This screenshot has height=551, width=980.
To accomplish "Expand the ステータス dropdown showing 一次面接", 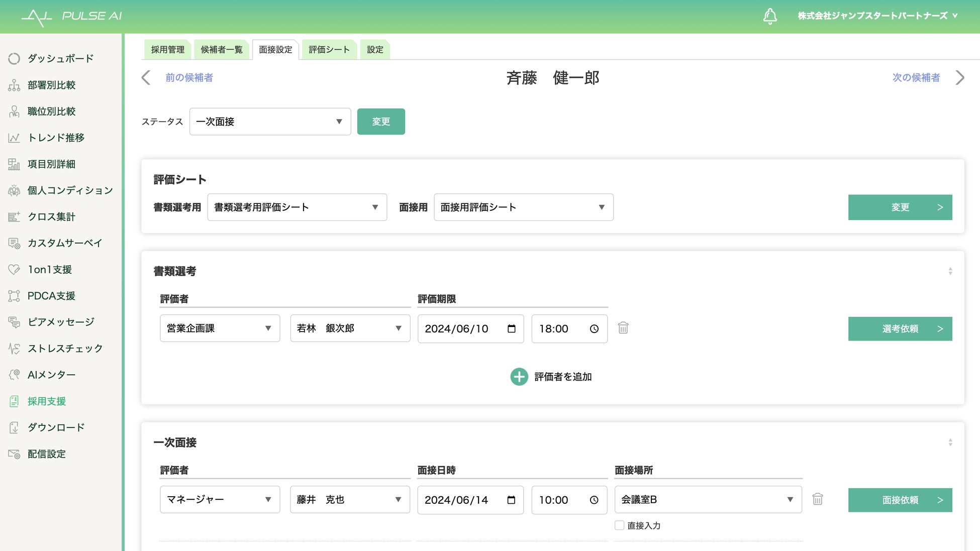I will [x=270, y=122].
